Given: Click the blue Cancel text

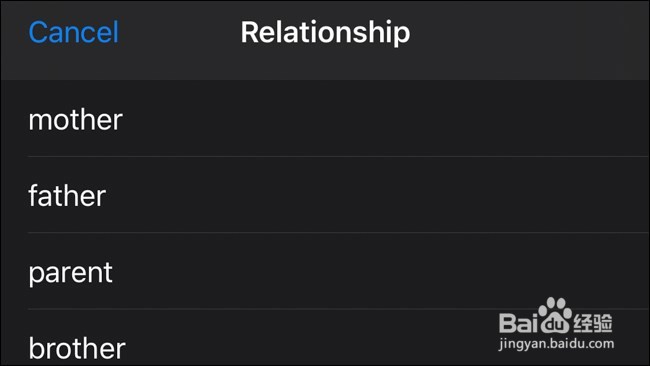Looking at the screenshot, I should tap(73, 32).
